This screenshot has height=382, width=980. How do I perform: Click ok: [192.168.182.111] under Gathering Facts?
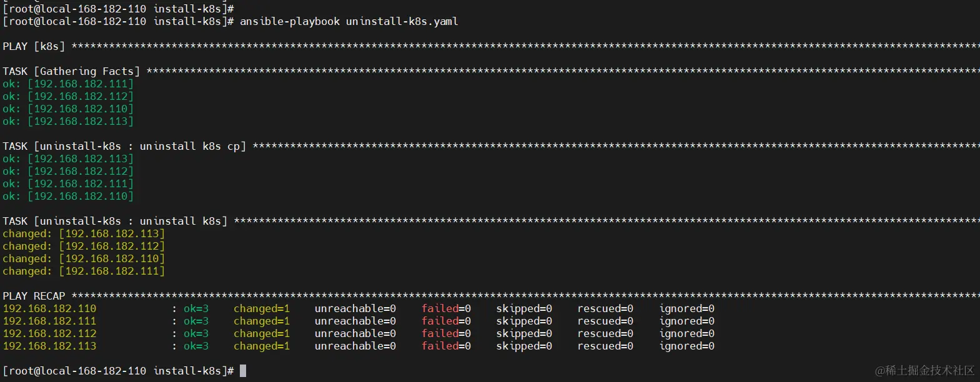[x=68, y=84]
